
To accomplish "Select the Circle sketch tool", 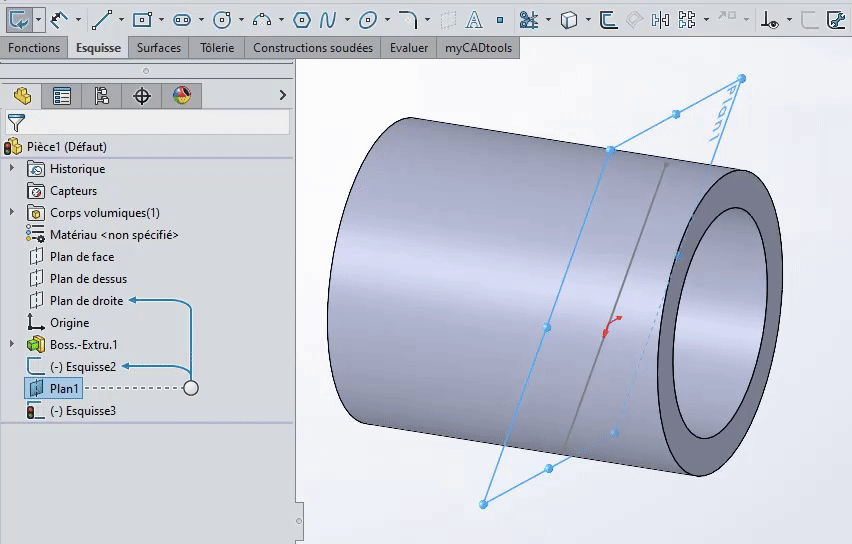I will (x=222, y=20).
